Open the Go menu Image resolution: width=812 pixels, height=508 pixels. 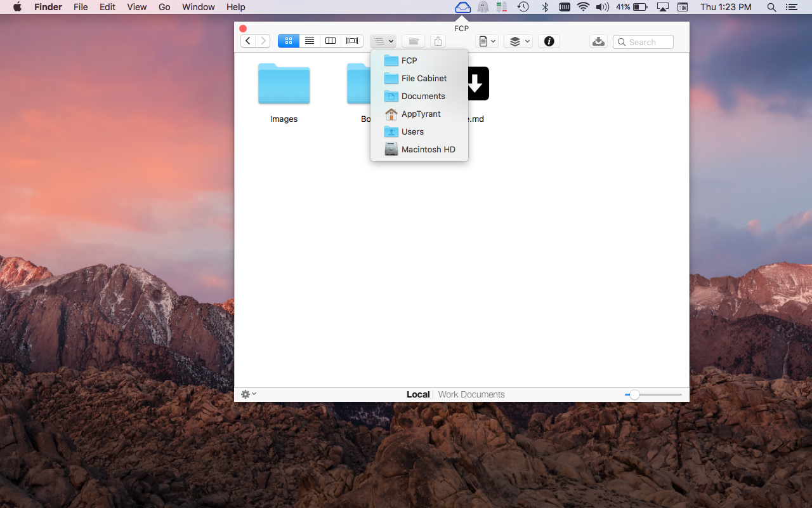click(x=164, y=7)
